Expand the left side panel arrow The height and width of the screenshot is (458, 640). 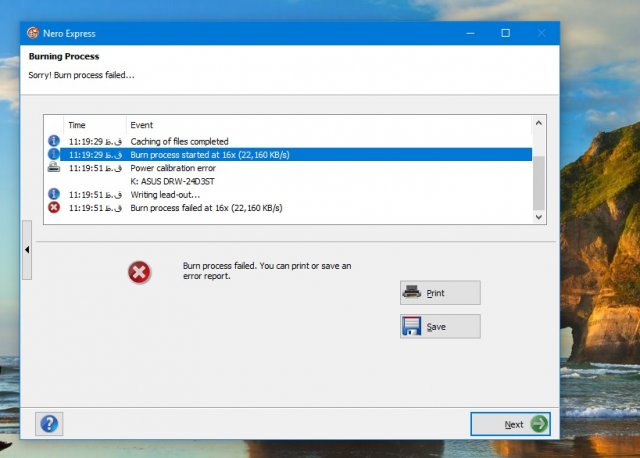click(27, 249)
